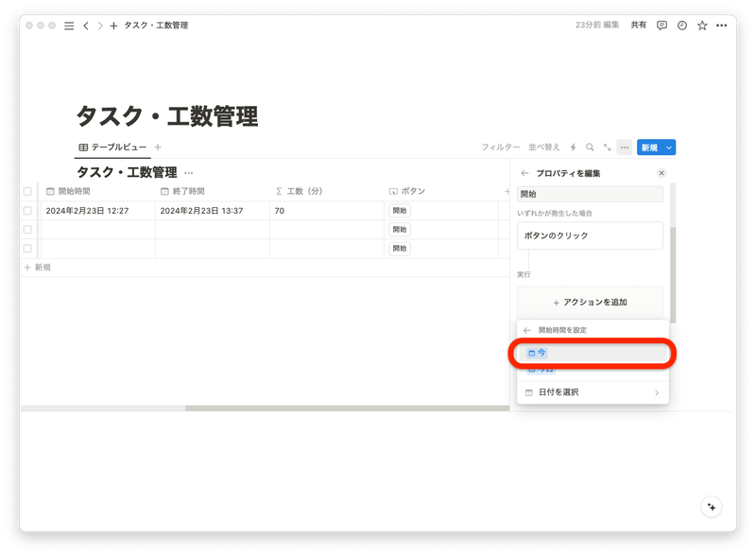Check the select-all checkbox in the table header

tap(27, 189)
